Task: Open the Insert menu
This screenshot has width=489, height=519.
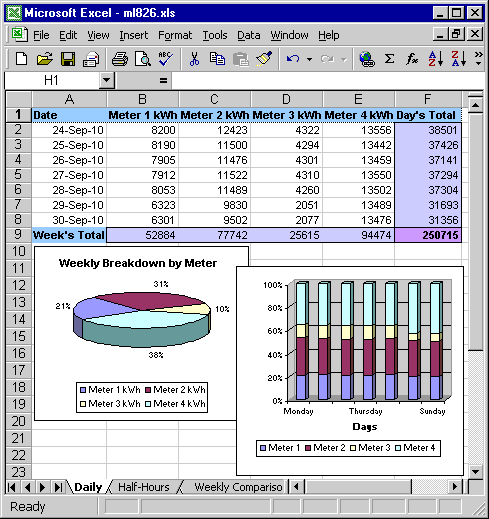Action: tap(133, 35)
